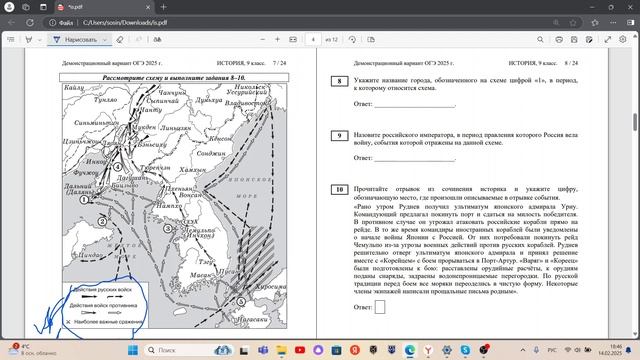Image resolution: width=640 pixels, height=360 pixels.
Task: Go back to previous page
Action: (11, 22)
